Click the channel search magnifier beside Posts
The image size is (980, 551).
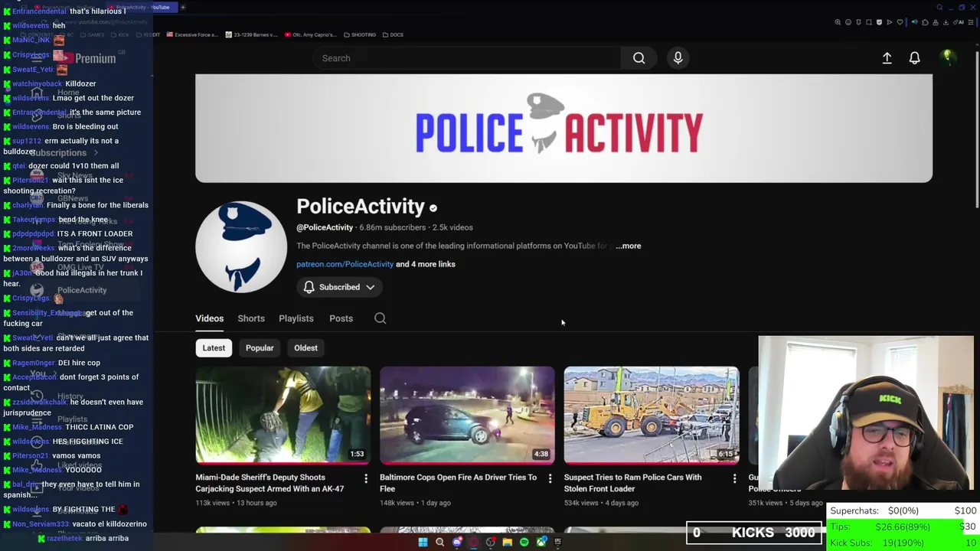coord(380,318)
